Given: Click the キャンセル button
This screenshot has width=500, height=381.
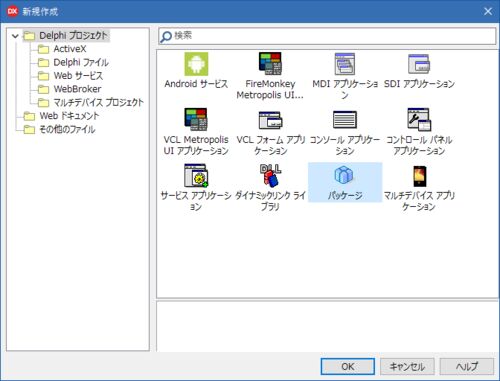Looking at the screenshot, I should click(407, 366).
